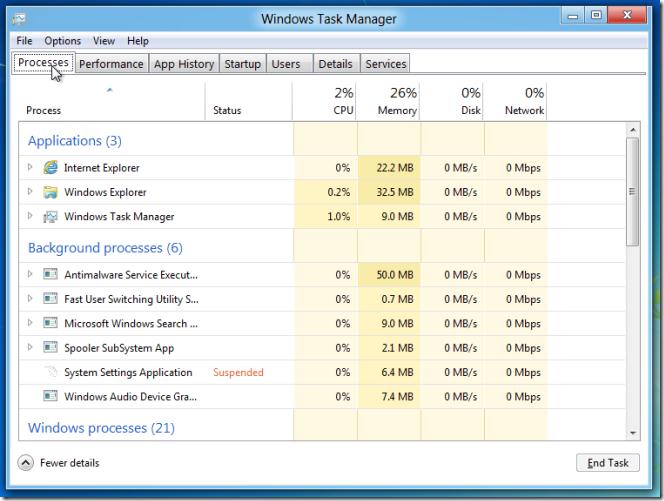Screen dimensions: 664x501
Task: Click the 2.1 MB memory value
Action: coord(397,348)
